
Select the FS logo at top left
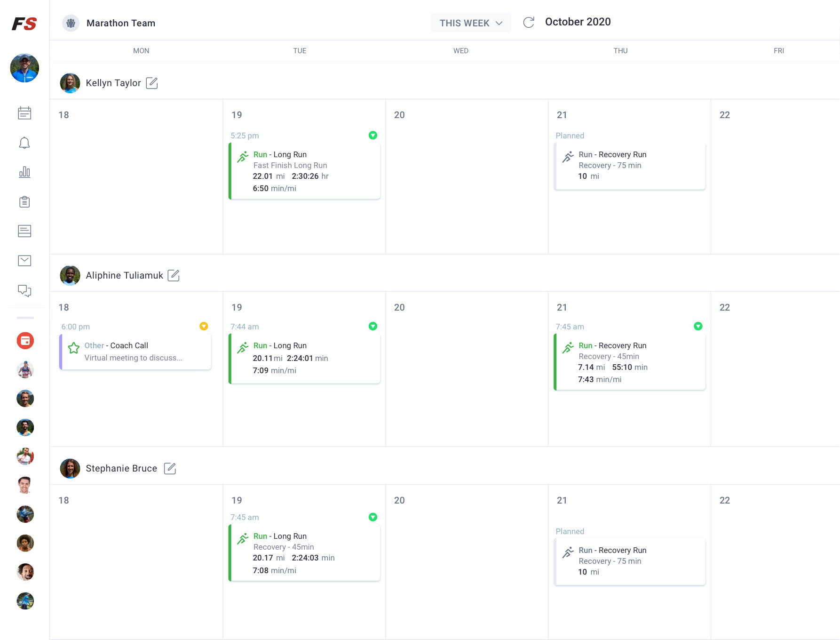24,24
